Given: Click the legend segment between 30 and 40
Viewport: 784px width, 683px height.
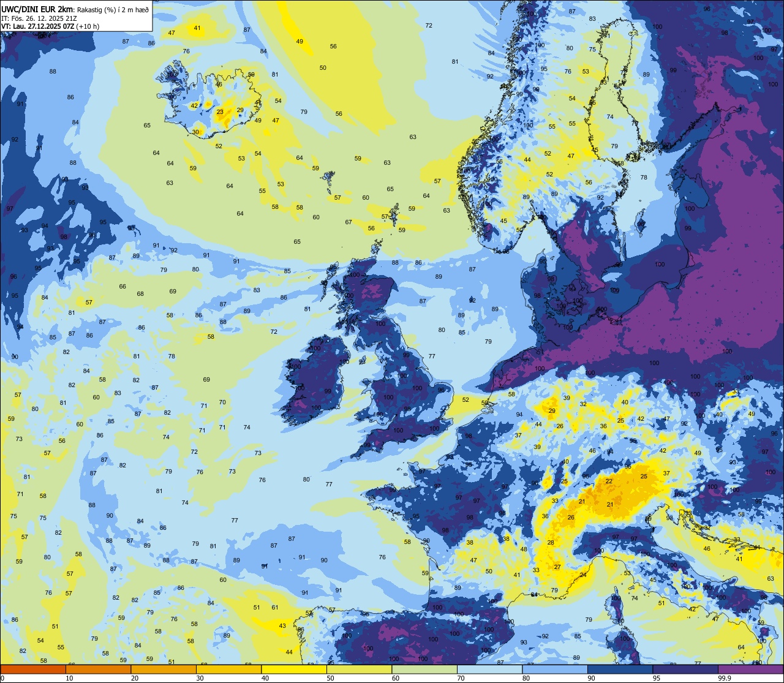Looking at the screenshot, I should pyautogui.click(x=228, y=670).
